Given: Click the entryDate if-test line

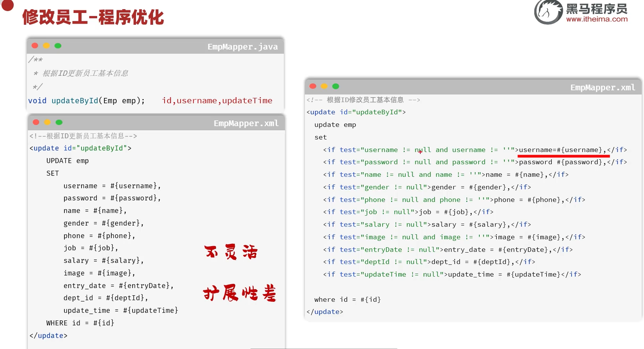Looking at the screenshot, I should [x=448, y=250].
